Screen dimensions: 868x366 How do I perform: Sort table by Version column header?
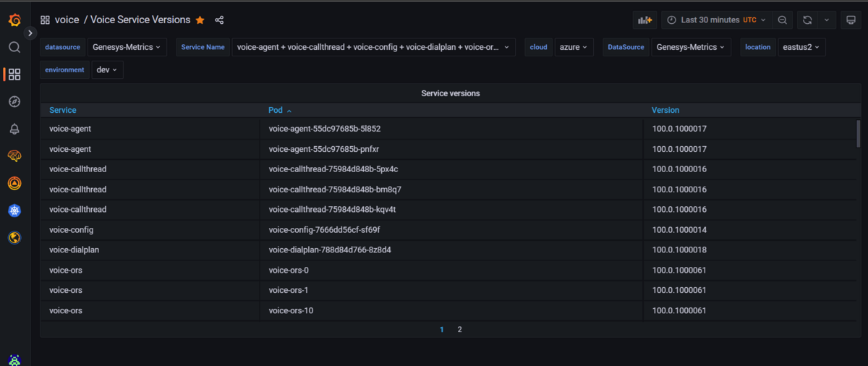point(665,110)
